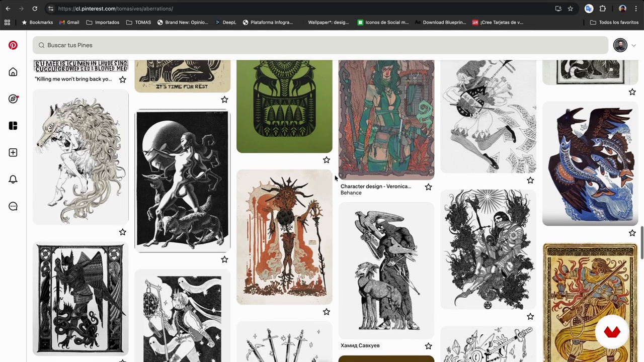Open the Explore compass icon in sidebar
This screenshot has width=644, height=362.
[13, 99]
